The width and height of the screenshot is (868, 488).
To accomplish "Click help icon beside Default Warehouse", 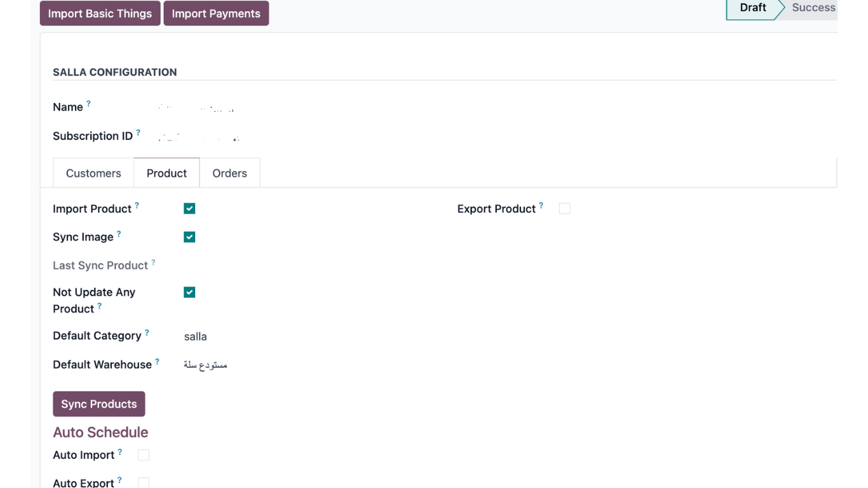I will (157, 361).
